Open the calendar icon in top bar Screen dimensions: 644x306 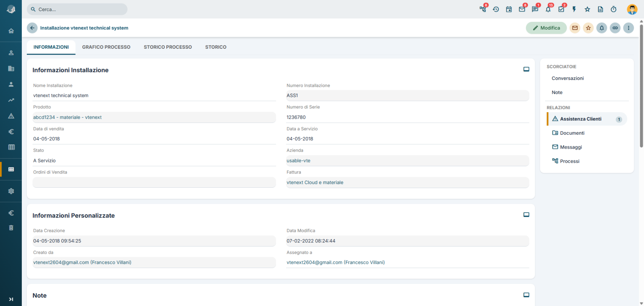coord(509,9)
